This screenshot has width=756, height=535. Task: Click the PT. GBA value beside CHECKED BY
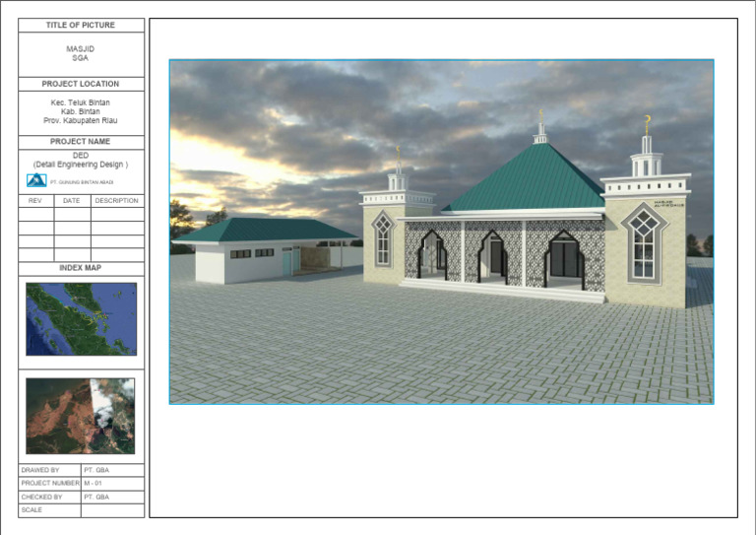coord(96,497)
